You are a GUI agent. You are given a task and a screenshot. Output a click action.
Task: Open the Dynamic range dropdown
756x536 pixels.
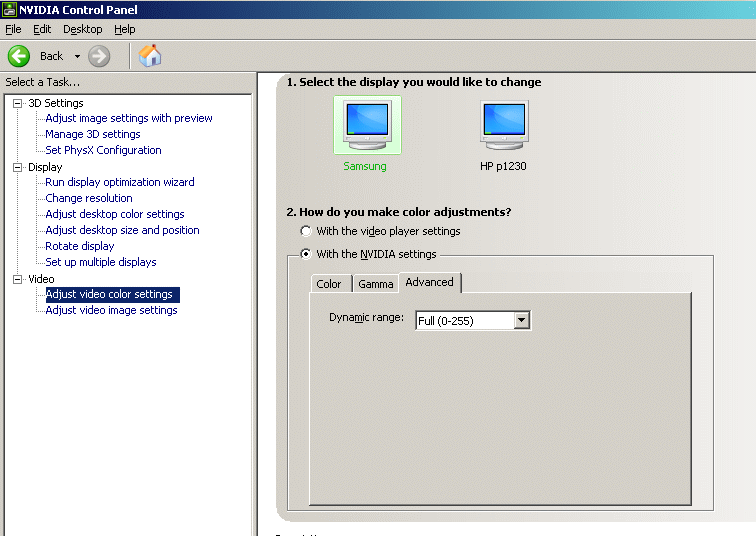point(522,320)
